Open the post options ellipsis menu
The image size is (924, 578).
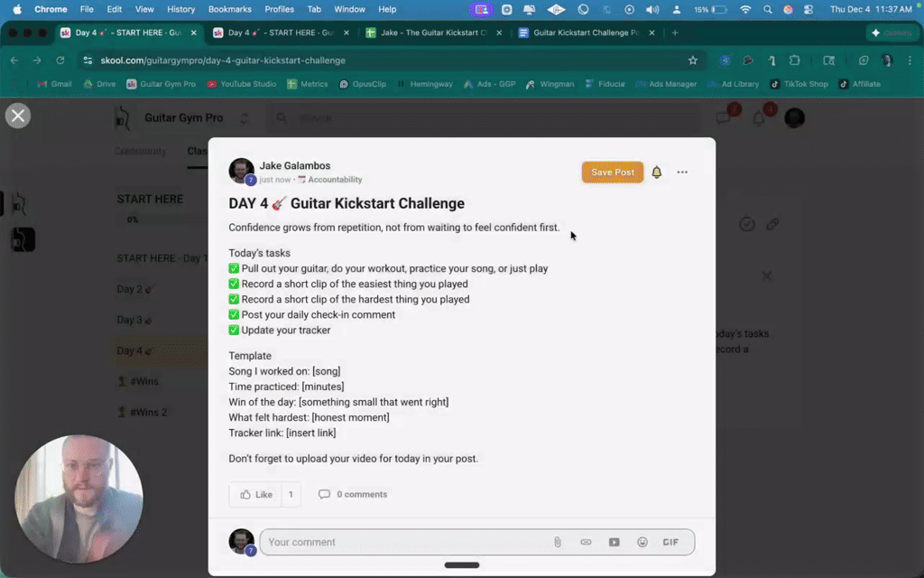(682, 172)
